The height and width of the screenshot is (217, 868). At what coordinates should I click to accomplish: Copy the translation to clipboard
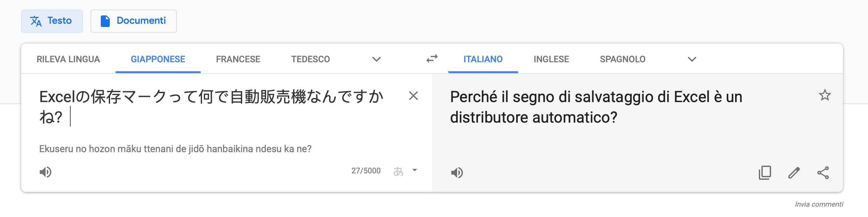(x=765, y=172)
